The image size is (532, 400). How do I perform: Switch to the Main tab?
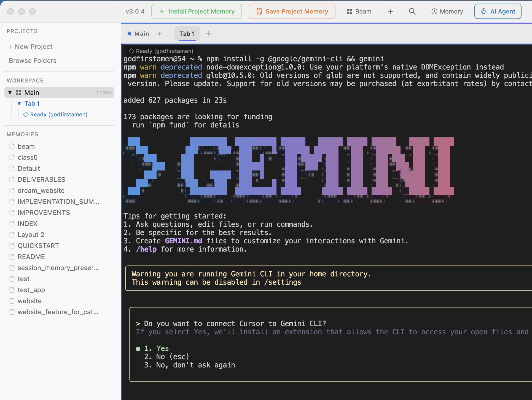141,34
